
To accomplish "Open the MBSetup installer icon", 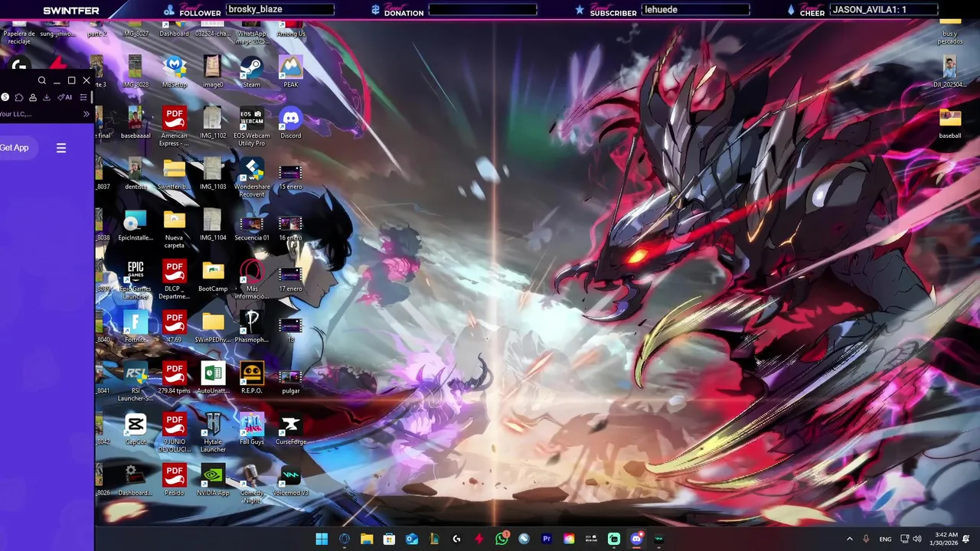I will point(174,72).
